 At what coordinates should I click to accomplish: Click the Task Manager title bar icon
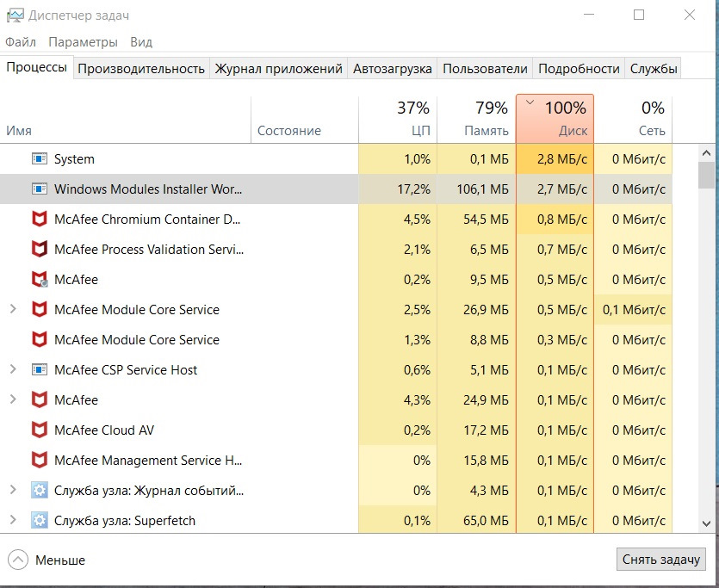(15, 15)
